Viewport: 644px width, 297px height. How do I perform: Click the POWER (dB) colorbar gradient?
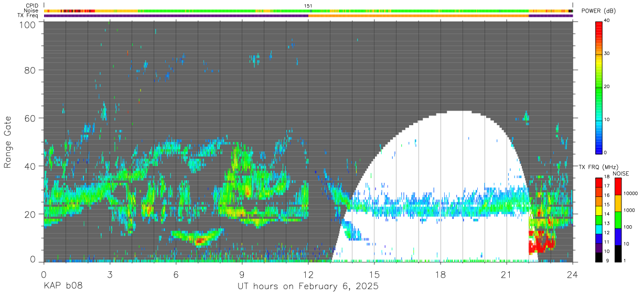pyautogui.click(x=599, y=87)
